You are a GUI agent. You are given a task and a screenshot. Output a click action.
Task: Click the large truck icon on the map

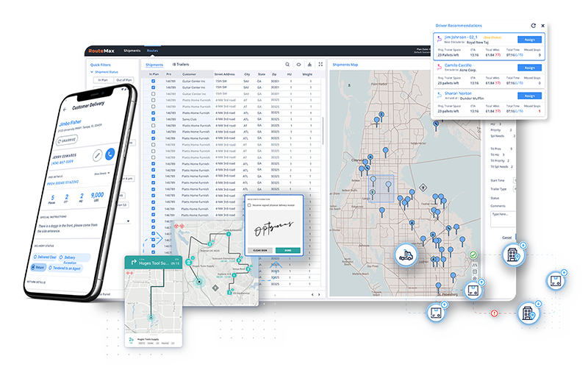(x=406, y=255)
